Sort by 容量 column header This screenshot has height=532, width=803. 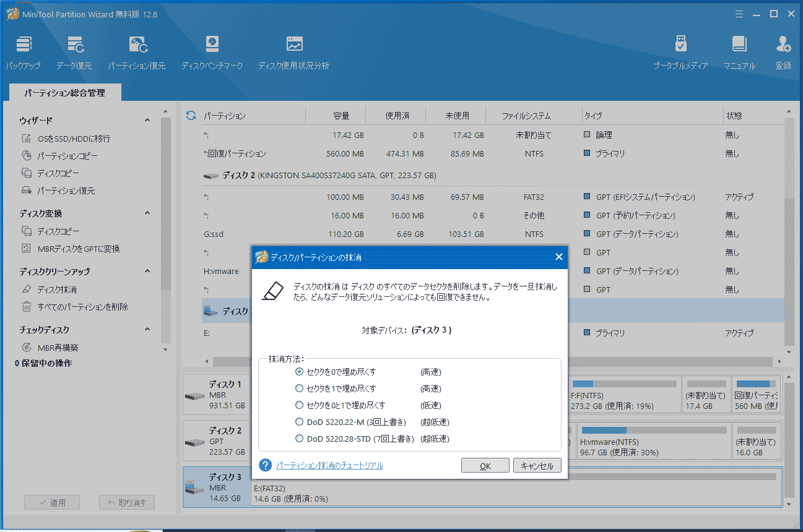(x=336, y=116)
